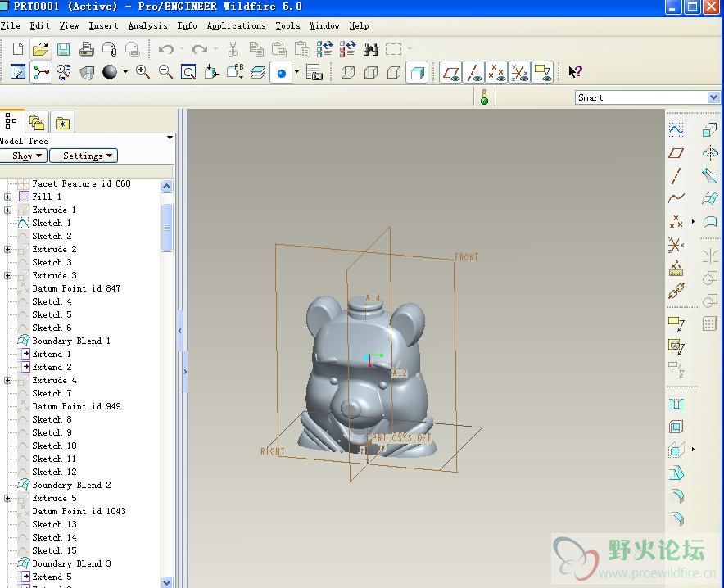This screenshot has width=724, height=588.
Task: Print the model via printer icon
Action: [86, 49]
